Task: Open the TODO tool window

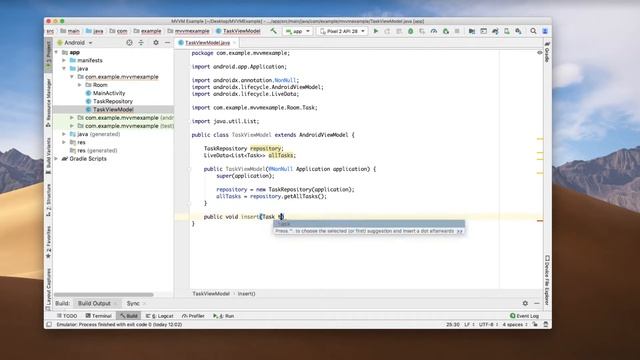Action: coord(67,316)
